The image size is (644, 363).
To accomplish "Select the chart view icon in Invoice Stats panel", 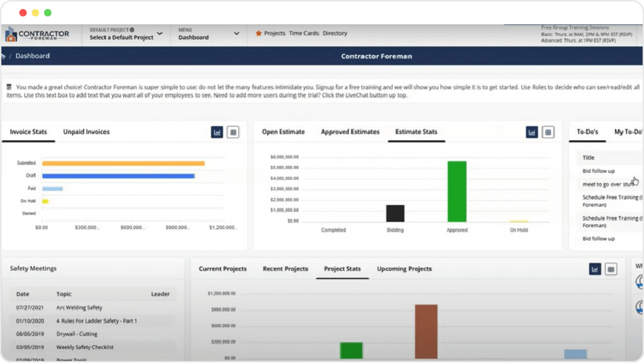I will (217, 132).
